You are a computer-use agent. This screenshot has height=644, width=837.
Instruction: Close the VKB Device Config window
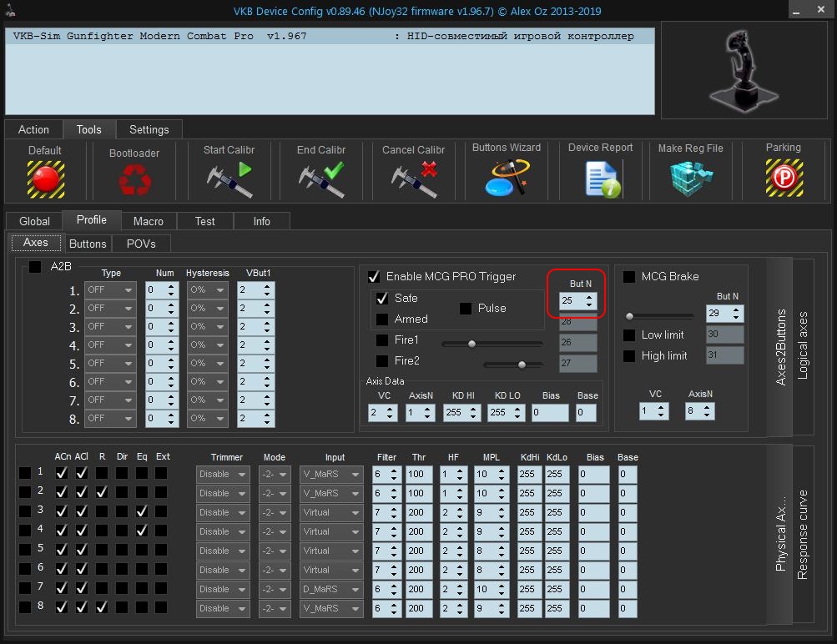pyautogui.click(x=821, y=10)
